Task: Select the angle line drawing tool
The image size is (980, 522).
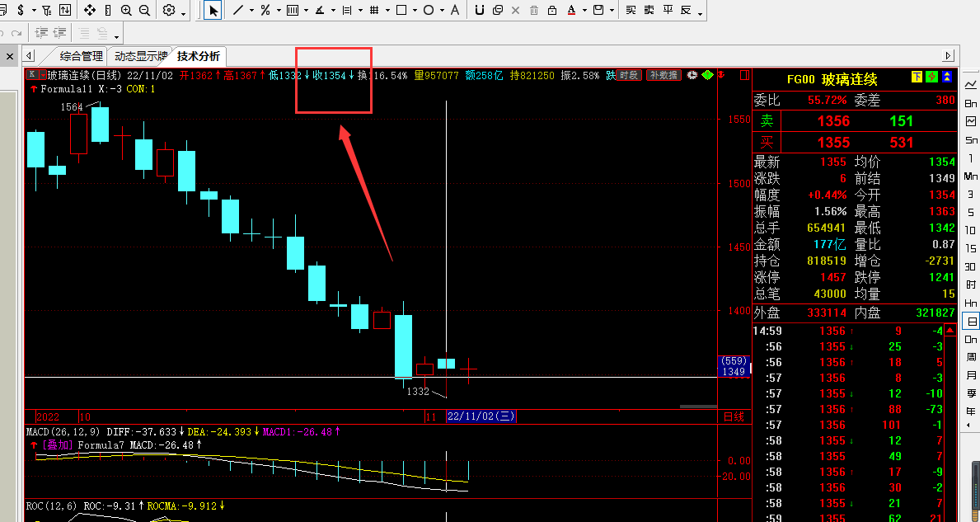Action: pyautogui.click(x=319, y=10)
